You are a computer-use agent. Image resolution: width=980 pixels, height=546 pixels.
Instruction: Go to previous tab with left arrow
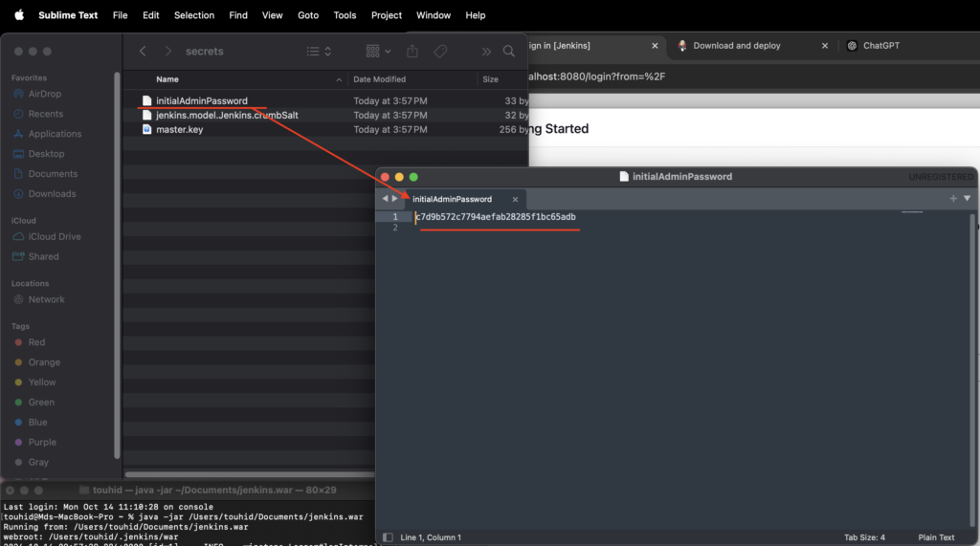tap(385, 199)
